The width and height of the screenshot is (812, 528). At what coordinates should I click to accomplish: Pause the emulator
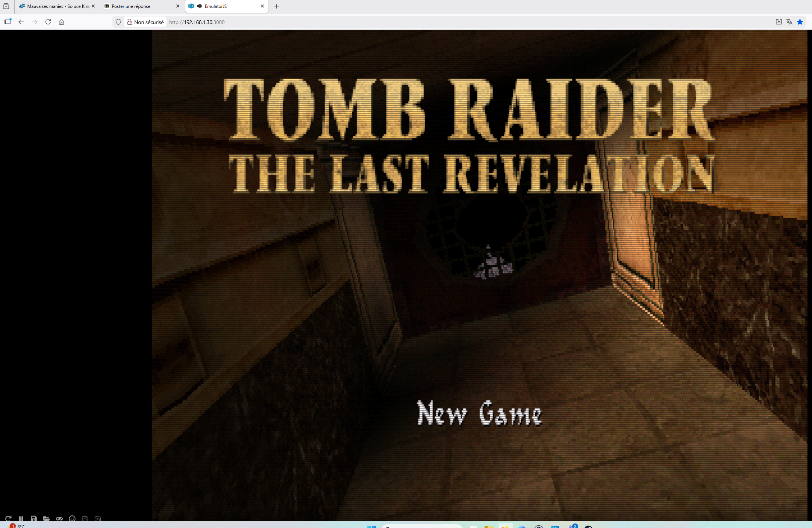[x=21, y=518]
